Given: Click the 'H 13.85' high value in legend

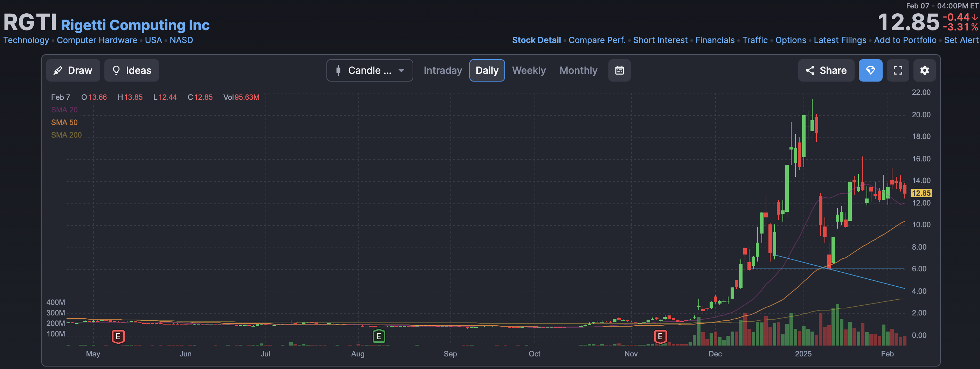Looking at the screenshot, I should (x=130, y=97).
